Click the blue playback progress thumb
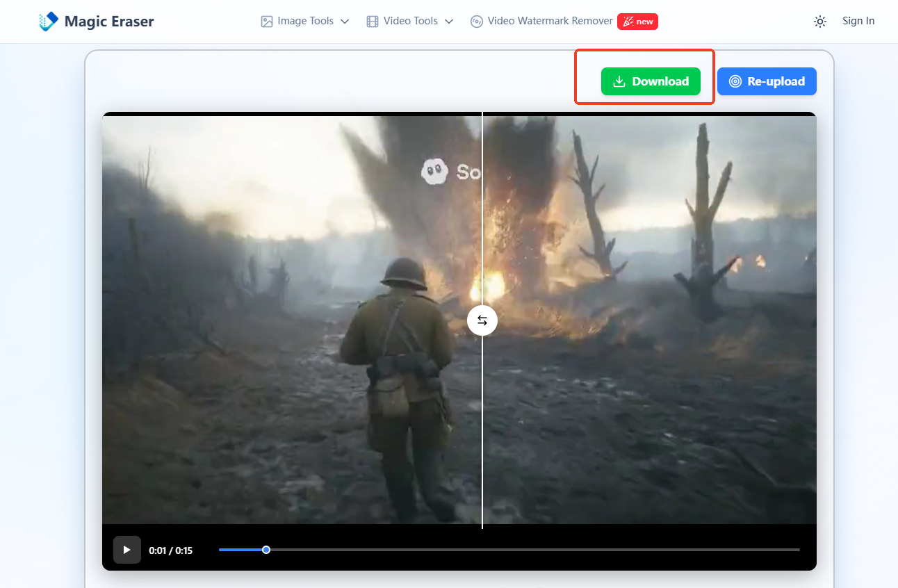The height and width of the screenshot is (588, 898). tap(266, 550)
